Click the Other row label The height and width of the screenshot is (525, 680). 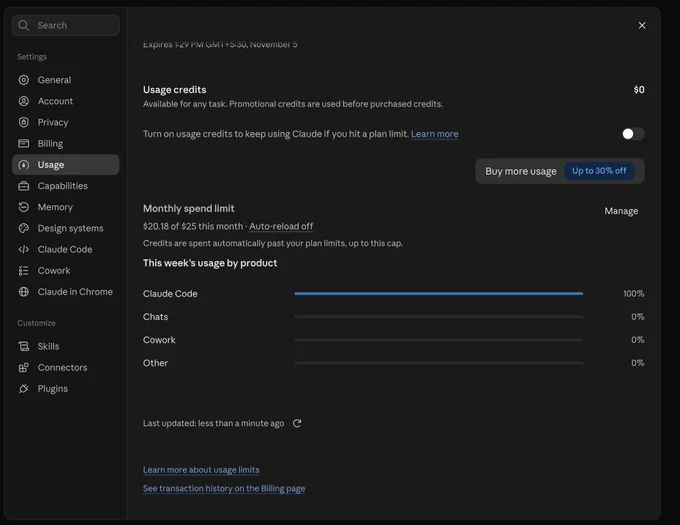[x=155, y=363]
